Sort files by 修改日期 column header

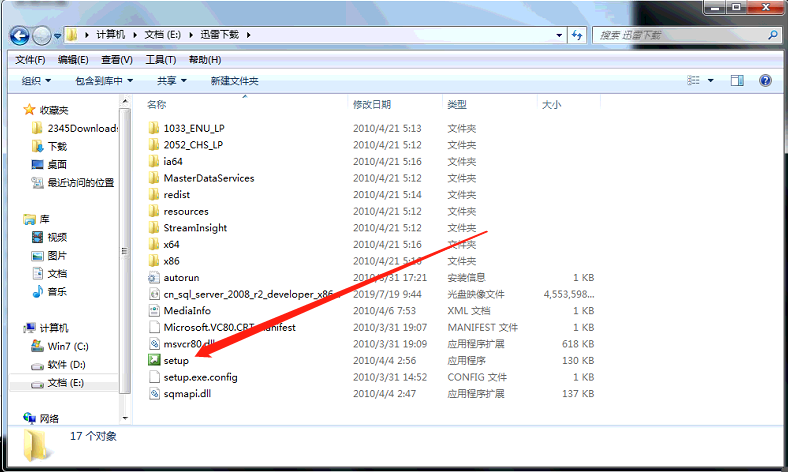click(371, 104)
